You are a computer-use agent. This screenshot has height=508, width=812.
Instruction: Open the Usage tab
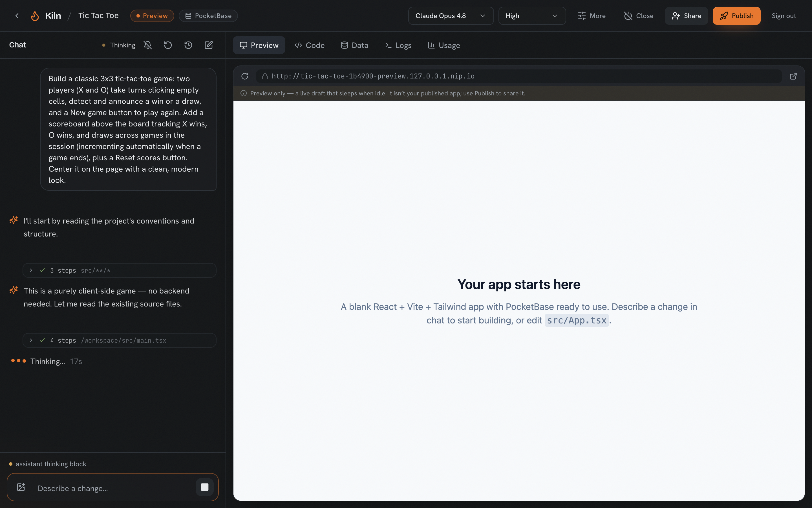443,45
